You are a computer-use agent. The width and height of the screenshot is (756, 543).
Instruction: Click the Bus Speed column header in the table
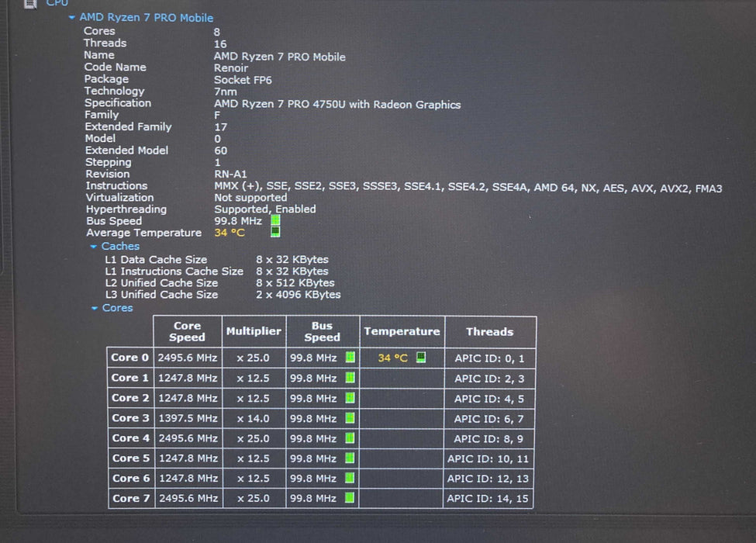322,331
